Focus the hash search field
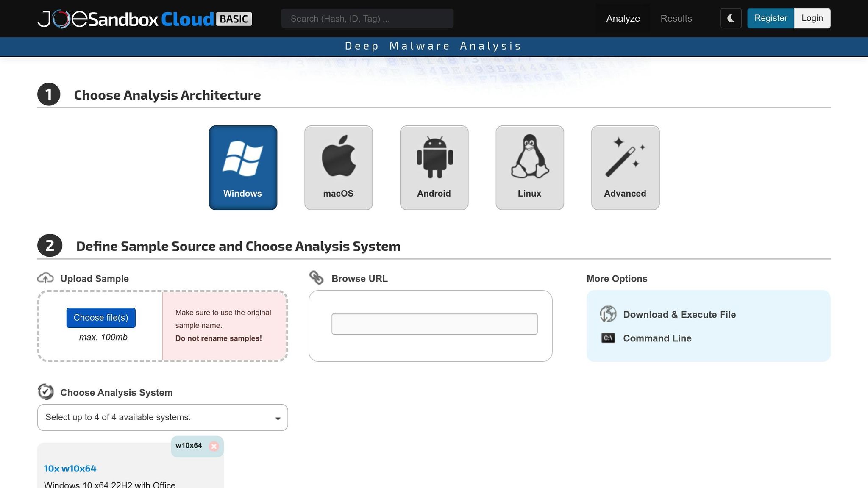This screenshot has width=868, height=488. click(367, 19)
